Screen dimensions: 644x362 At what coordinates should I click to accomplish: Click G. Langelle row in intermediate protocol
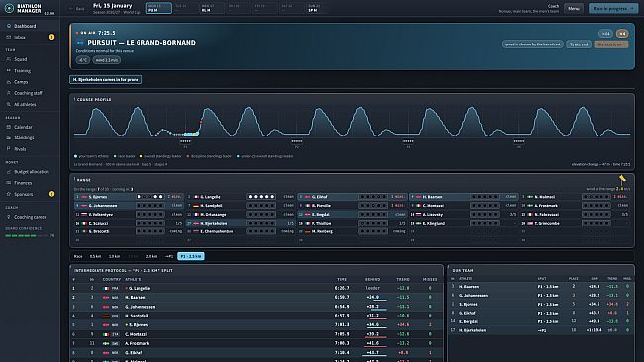click(256, 288)
